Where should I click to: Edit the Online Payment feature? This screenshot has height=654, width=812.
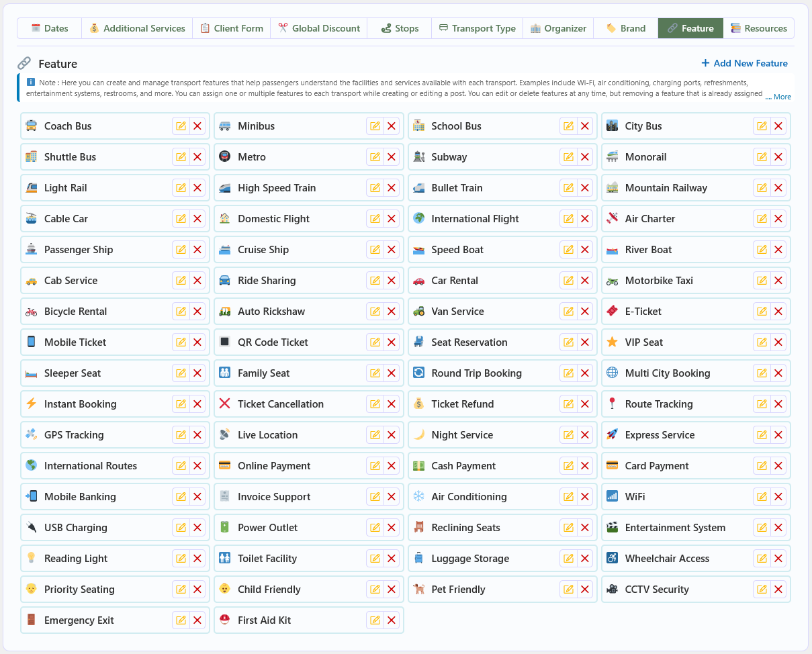coord(375,466)
